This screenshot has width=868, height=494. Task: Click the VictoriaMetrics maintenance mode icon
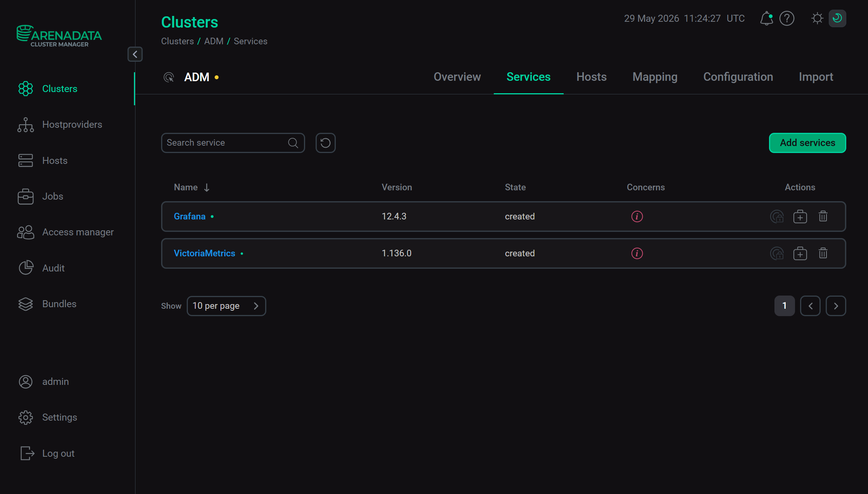(800, 253)
